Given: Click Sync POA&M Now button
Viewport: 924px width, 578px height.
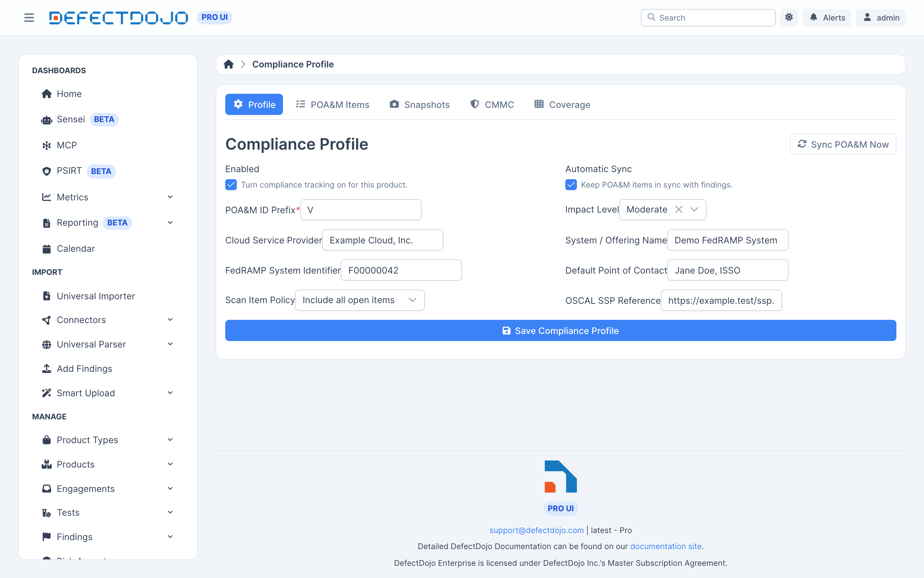Looking at the screenshot, I should click(843, 144).
